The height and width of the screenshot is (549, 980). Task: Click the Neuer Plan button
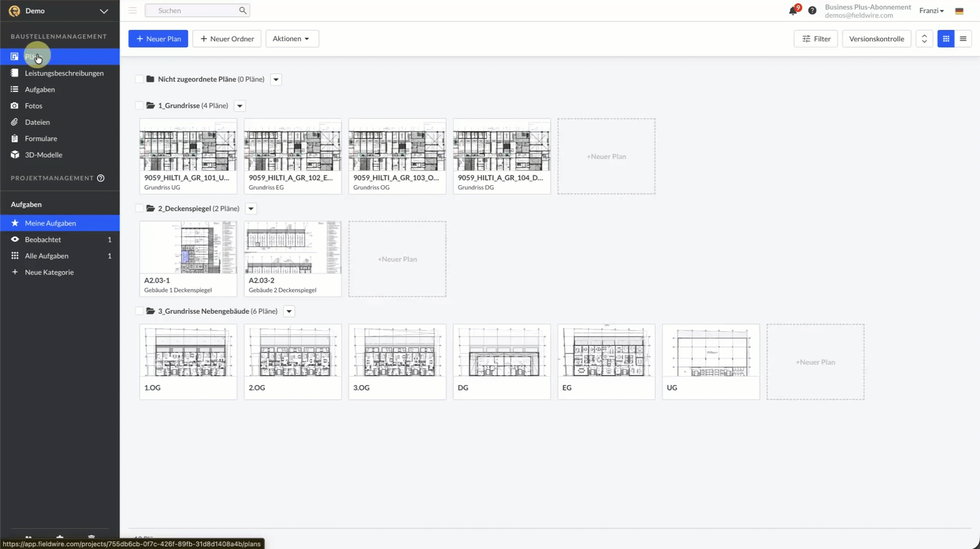coord(158,39)
